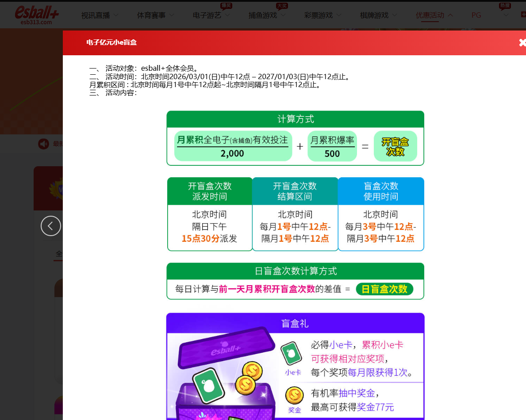Click the 爆奖 badge on 电子游艺

[x=226, y=6]
